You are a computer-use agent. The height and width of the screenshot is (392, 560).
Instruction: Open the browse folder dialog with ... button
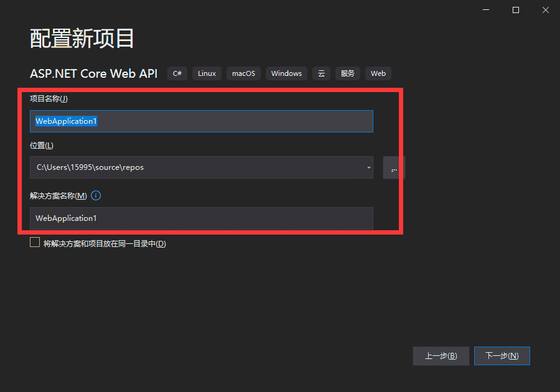pos(393,167)
